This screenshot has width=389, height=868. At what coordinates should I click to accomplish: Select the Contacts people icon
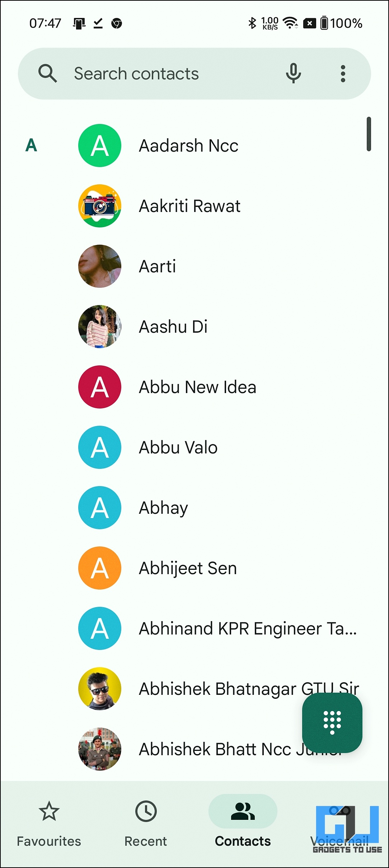pos(243,811)
